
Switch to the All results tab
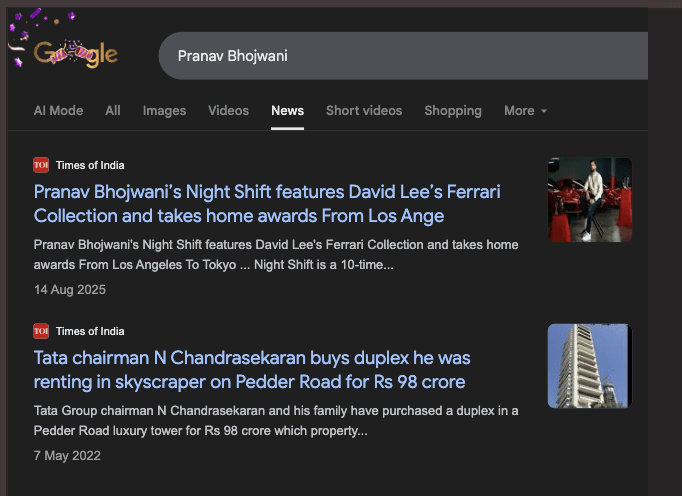pos(113,111)
